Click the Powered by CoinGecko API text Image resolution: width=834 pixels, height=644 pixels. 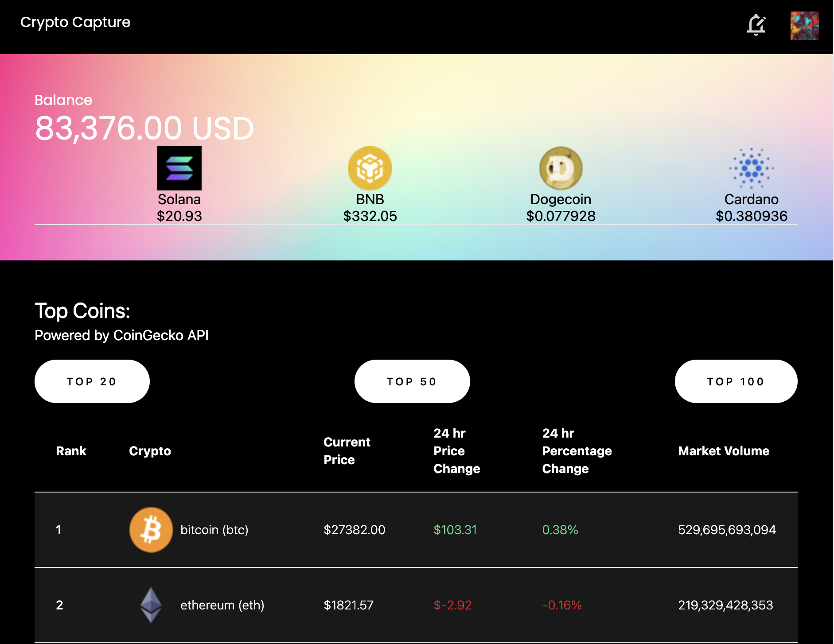[122, 335]
